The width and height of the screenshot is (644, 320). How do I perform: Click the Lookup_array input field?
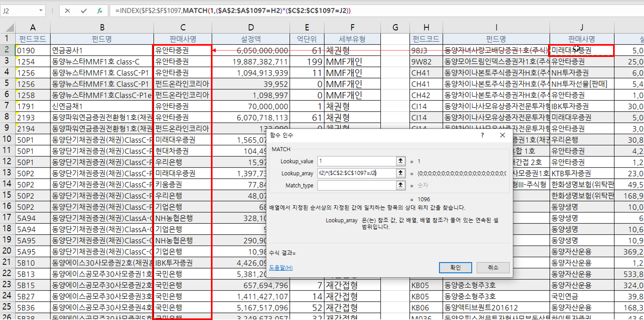356,173
